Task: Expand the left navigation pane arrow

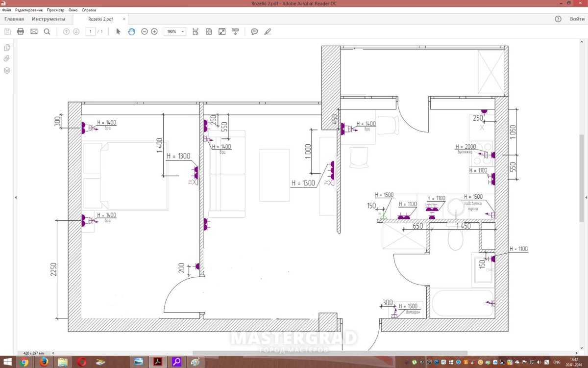Action: [x=16, y=197]
